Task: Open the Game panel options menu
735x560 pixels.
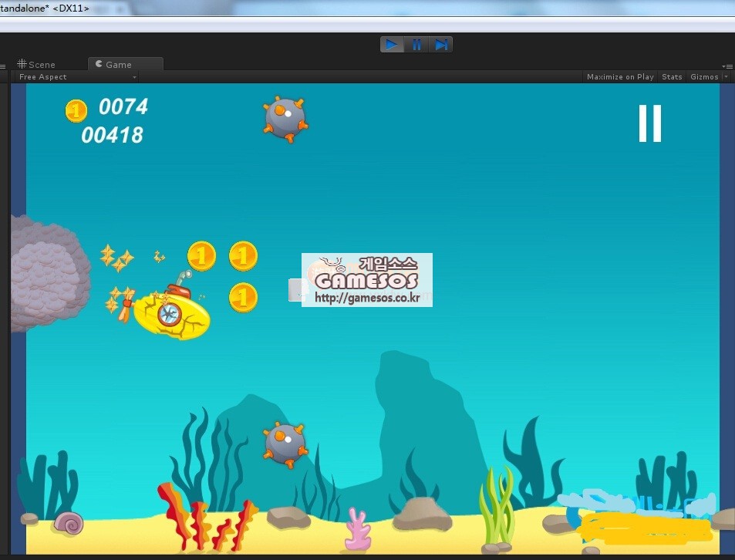Action: point(728,66)
